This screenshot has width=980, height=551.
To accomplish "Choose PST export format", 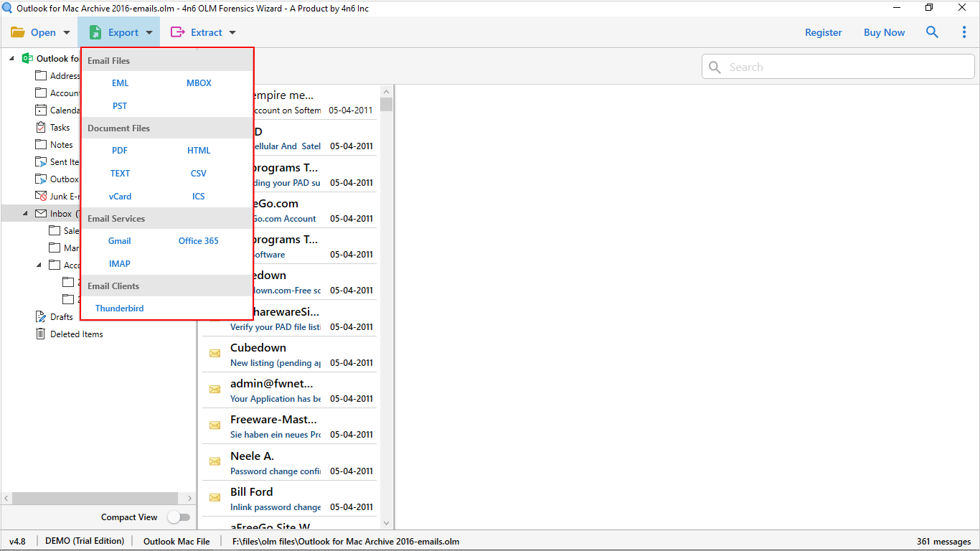I will click(x=120, y=105).
